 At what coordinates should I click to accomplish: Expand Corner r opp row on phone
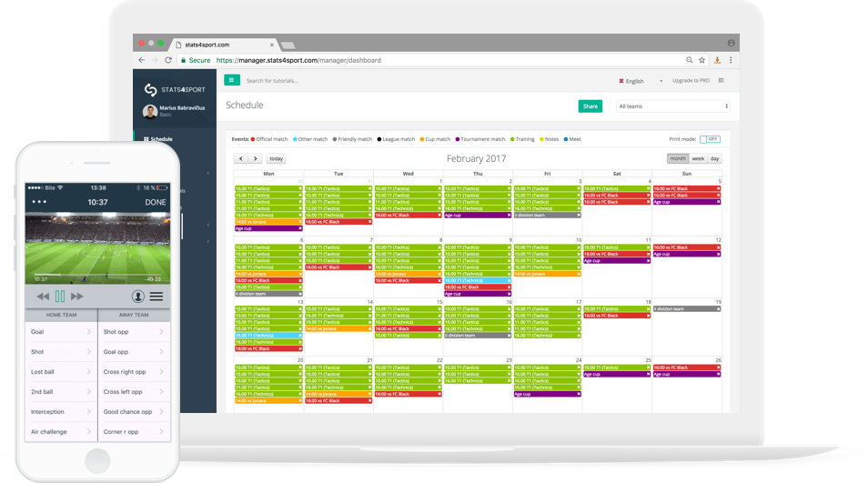coord(134,431)
